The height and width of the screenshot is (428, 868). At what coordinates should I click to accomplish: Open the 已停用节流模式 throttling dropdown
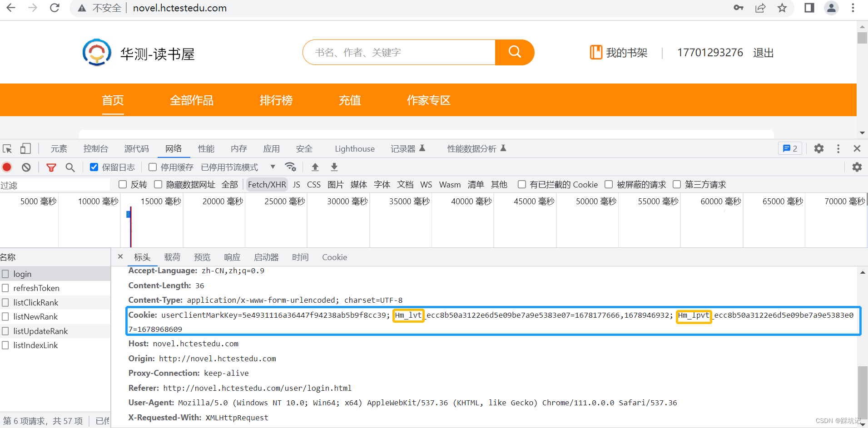point(273,167)
